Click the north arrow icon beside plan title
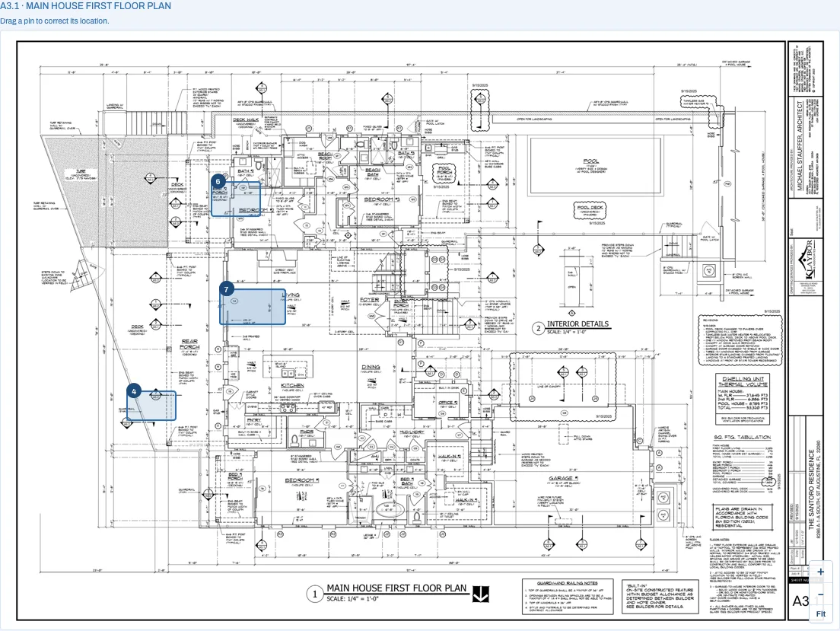The height and width of the screenshot is (631, 840). coord(481,594)
